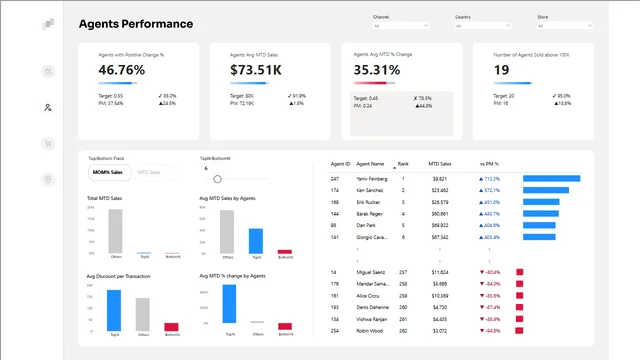Open the sales overview chart page icon
The image size is (640, 360).
48,71
